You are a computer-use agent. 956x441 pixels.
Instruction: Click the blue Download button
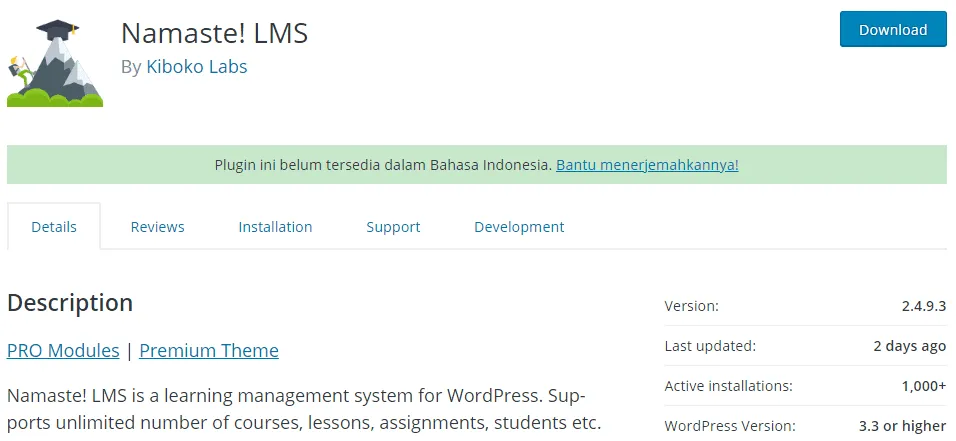[893, 29]
